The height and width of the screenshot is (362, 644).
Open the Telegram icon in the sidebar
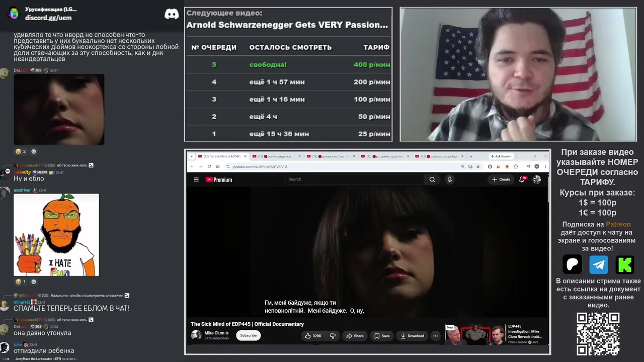599,264
